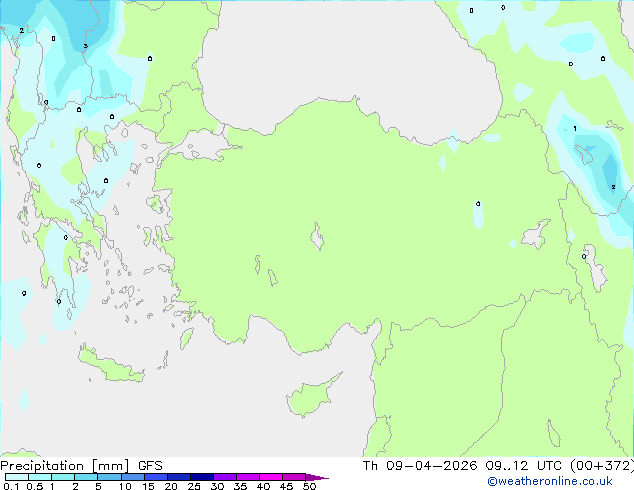The width and height of the screenshot is (634, 490).
Task: Click the legend swatch between 10 and 15
Action: [133, 477]
